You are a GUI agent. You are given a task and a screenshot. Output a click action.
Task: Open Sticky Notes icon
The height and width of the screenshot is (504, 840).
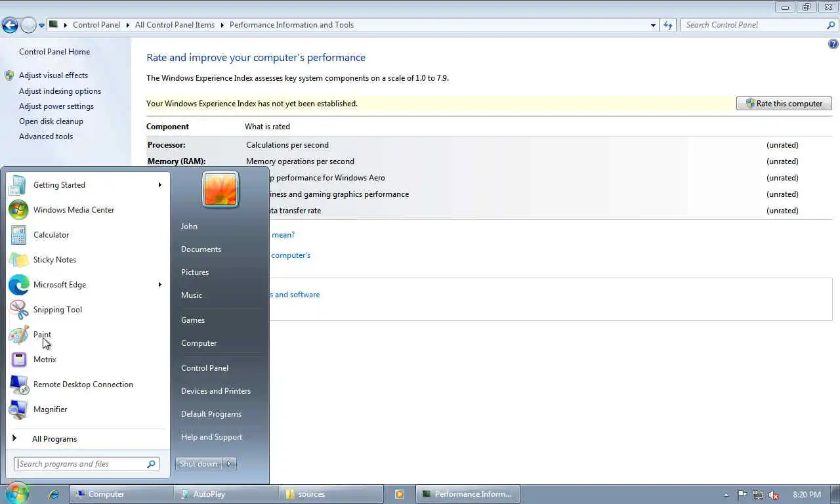18,260
